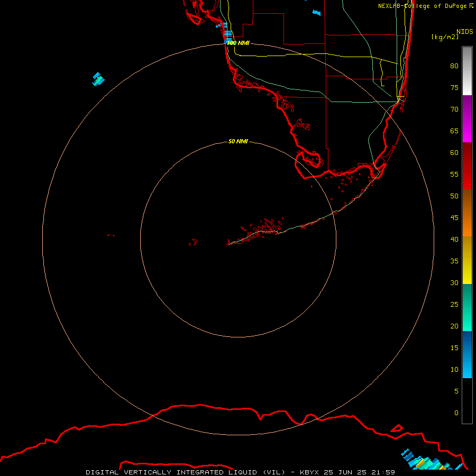
Task: Click the scale value 75
Action: (x=454, y=88)
